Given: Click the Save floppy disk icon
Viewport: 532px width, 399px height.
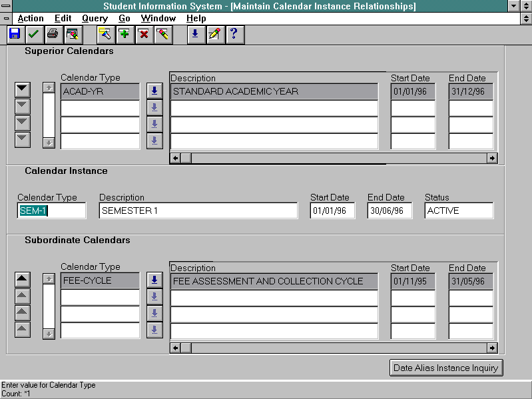Looking at the screenshot, I should tap(15, 34).
